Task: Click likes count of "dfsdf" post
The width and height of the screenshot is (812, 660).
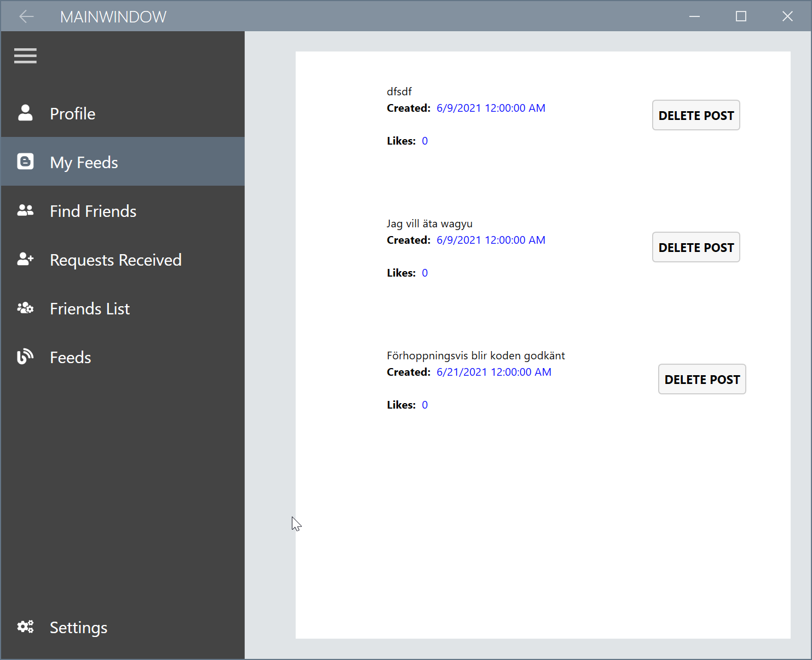Action: [425, 141]
